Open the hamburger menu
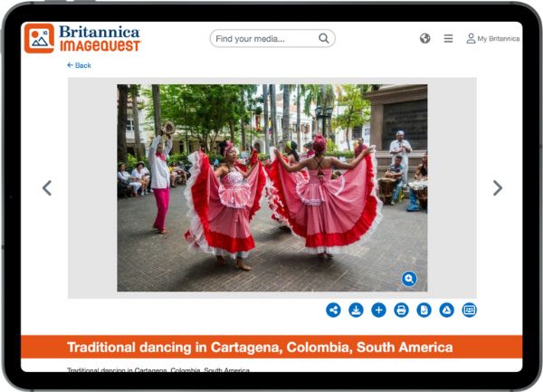The image size is (543, 392). tap(448, 39)
